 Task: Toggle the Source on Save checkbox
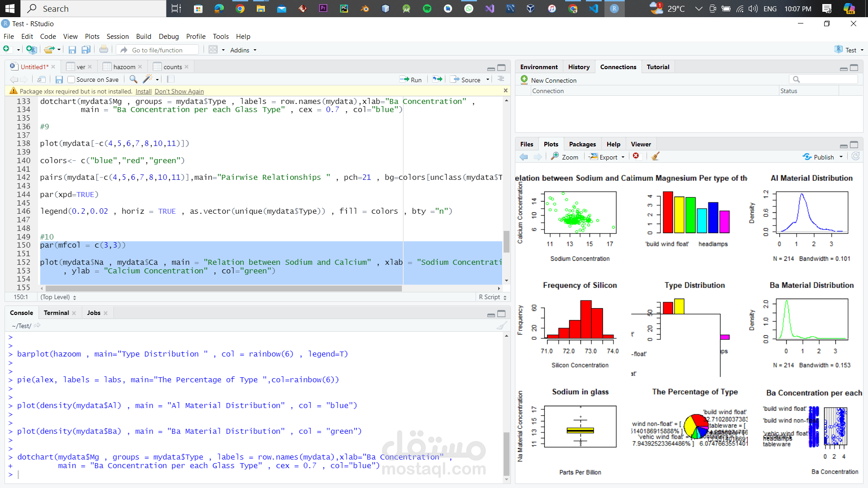[71, 80]
